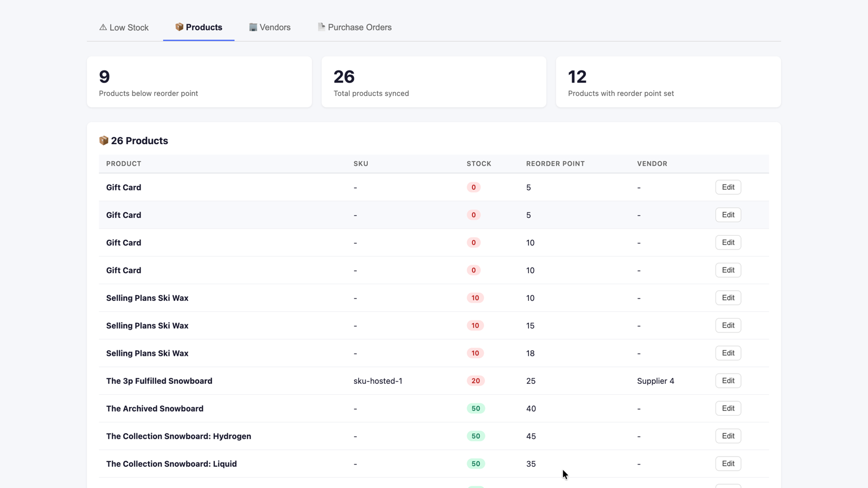Image resolution: width=868 pixels, height=488 pixels.
Task: Edit The 3p Fulfilled Snowboard product
Action: (728, 381)
